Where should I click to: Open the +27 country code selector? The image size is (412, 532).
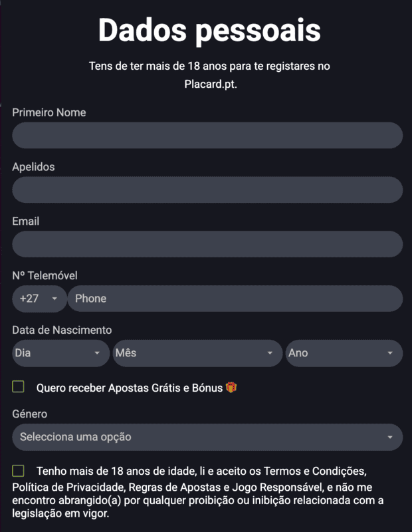click(x=37, y=299)
